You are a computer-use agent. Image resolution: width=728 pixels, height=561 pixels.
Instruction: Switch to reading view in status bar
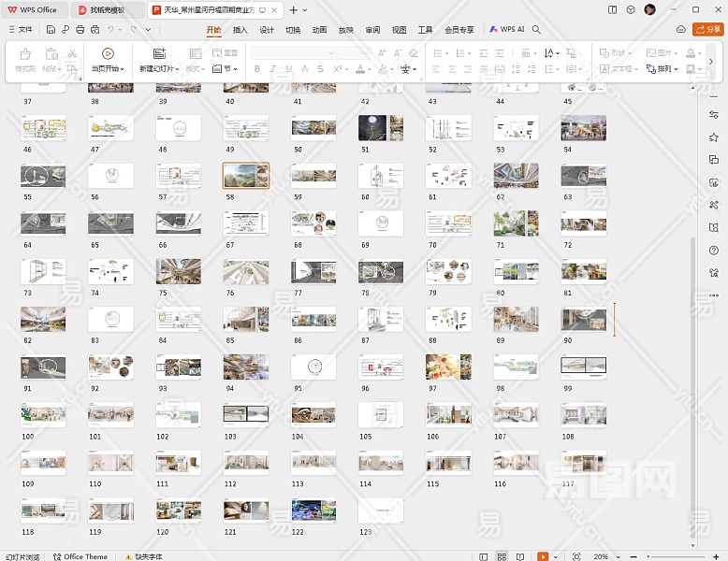tap(519, 556)
